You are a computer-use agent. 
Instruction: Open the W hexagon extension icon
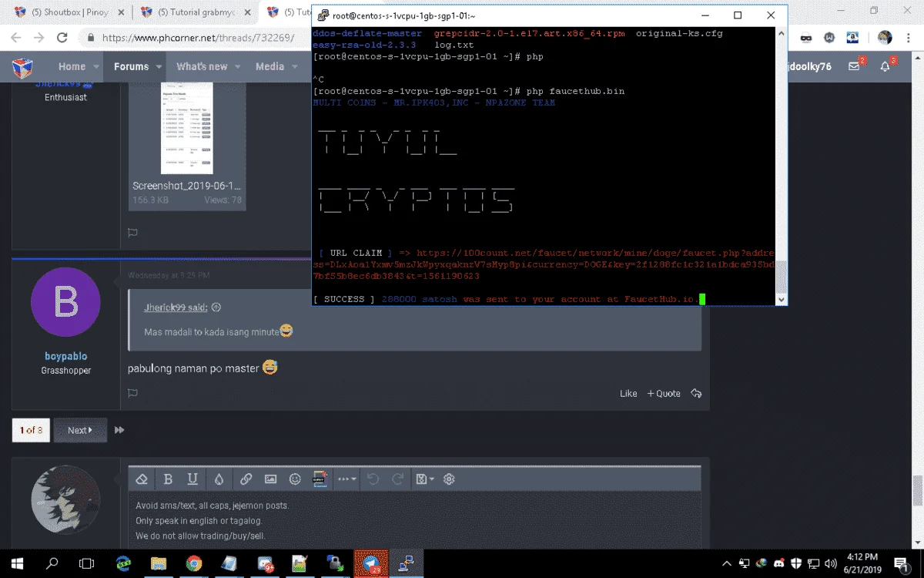829,37
